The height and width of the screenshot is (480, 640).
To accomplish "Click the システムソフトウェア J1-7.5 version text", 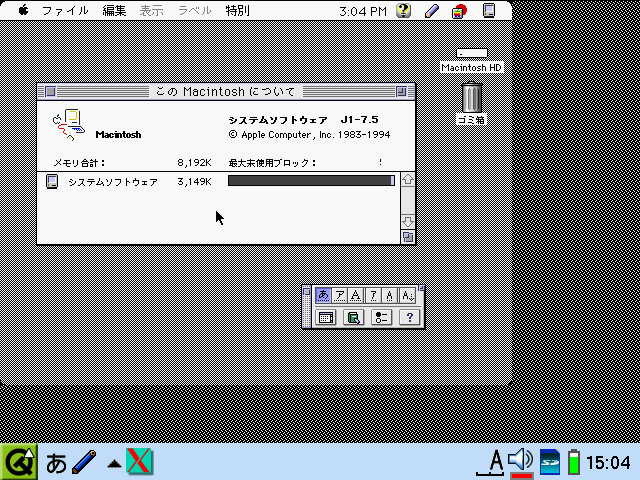I will pos(303,120).
